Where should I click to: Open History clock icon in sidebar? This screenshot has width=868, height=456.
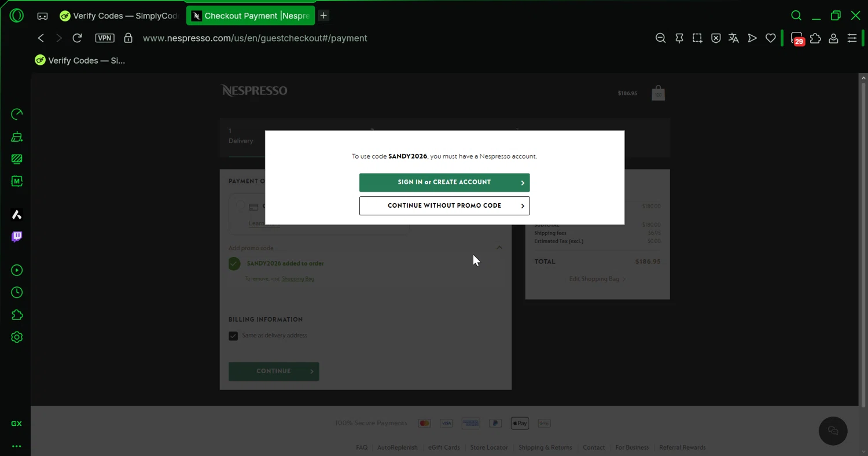pos(17,293)
